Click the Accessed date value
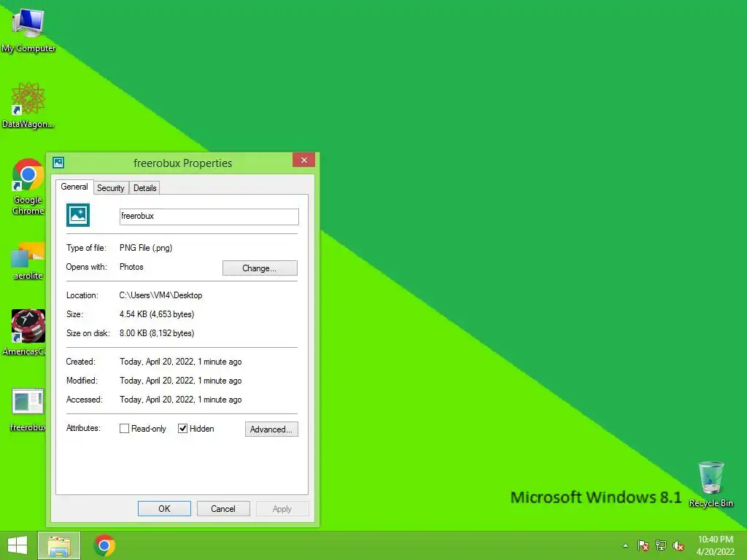 click(x=181, y=400)
